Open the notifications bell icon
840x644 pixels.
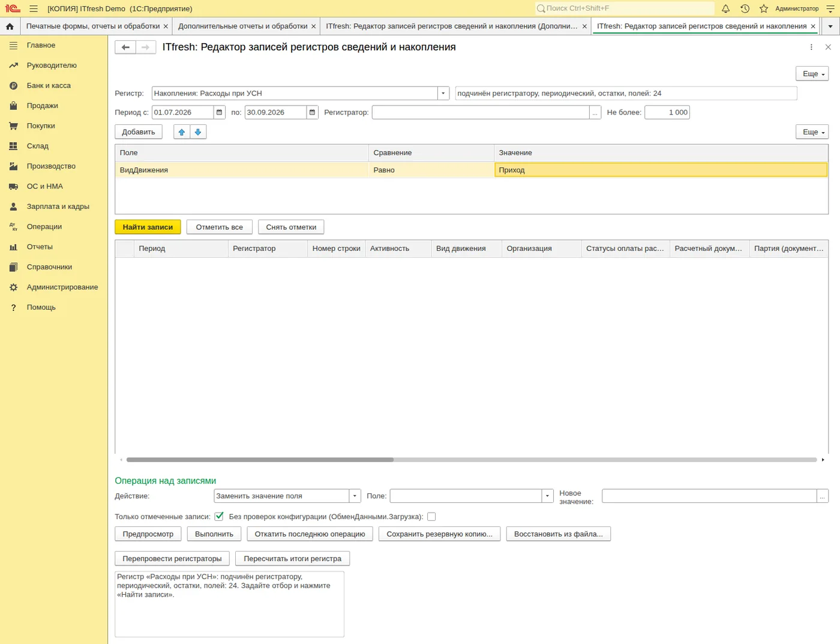[725, 8]
